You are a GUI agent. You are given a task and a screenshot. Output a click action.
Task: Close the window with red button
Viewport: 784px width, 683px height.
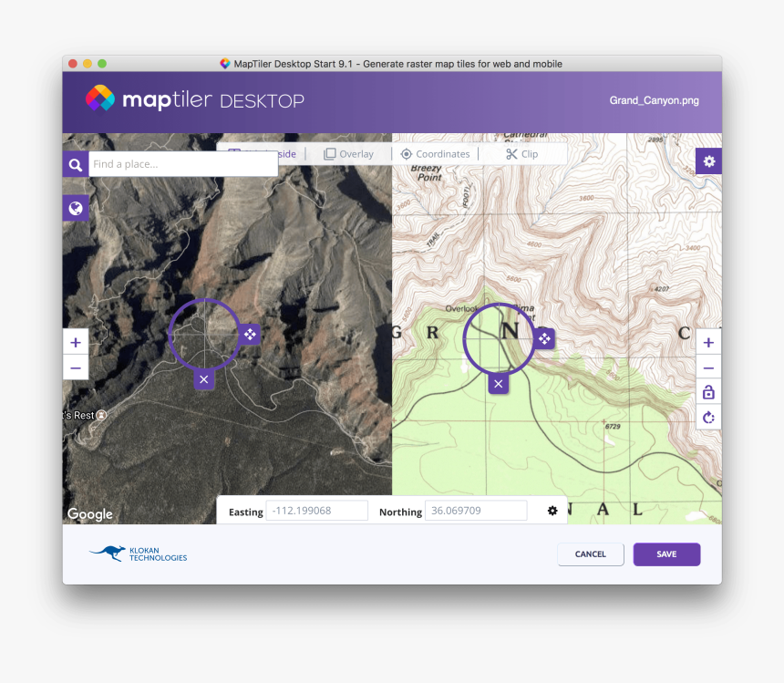73,64
